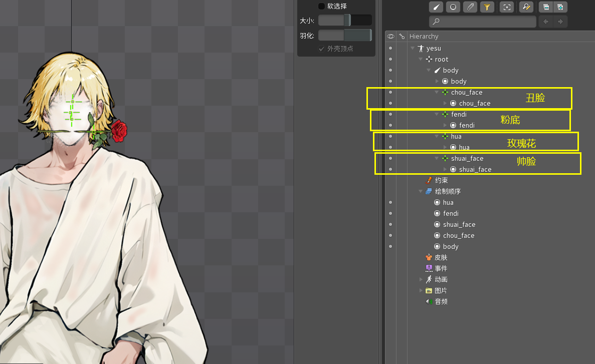This screenshot has width=595, height=364.
Task: Select the 约束 constraints item
Action: pos(441,180)
